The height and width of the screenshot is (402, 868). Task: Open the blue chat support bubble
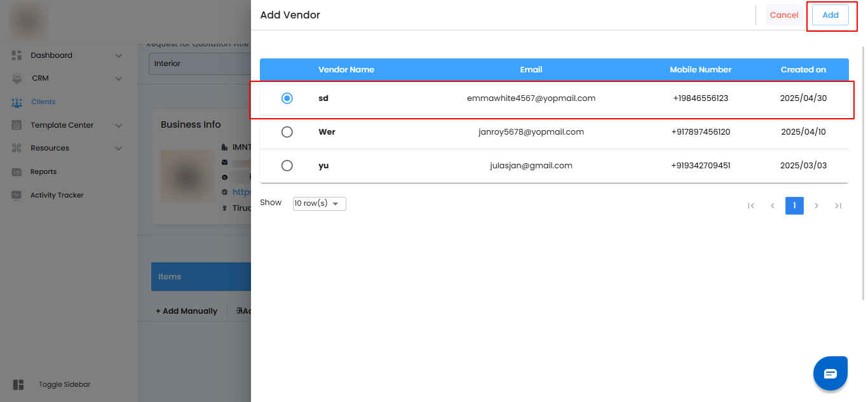point(830,373)
